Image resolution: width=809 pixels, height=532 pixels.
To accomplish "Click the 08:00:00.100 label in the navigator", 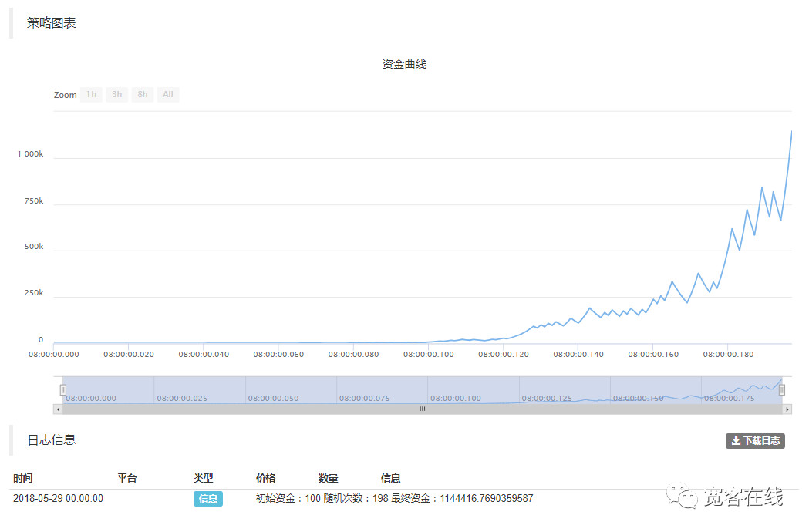I will [456, 399].
